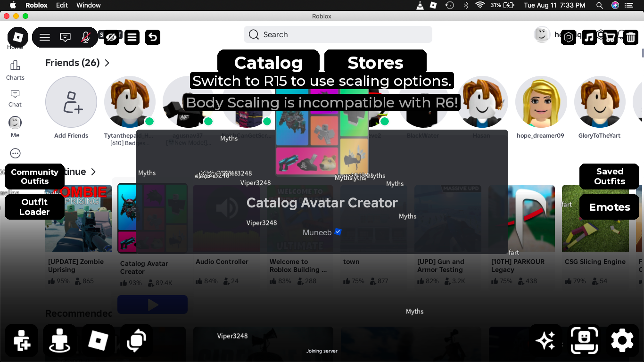Click the Joining server status text
The image size is (644, 362).
322,351
